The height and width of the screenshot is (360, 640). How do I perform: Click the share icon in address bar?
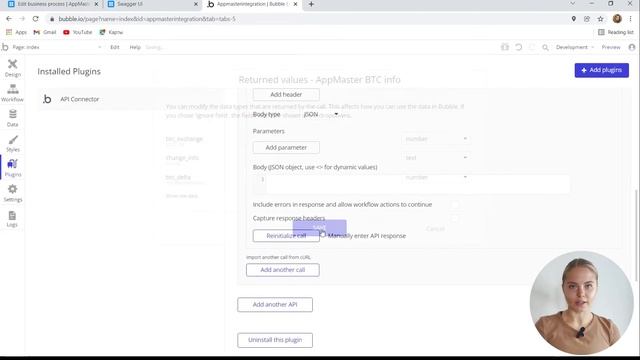(x=587, y=19)
